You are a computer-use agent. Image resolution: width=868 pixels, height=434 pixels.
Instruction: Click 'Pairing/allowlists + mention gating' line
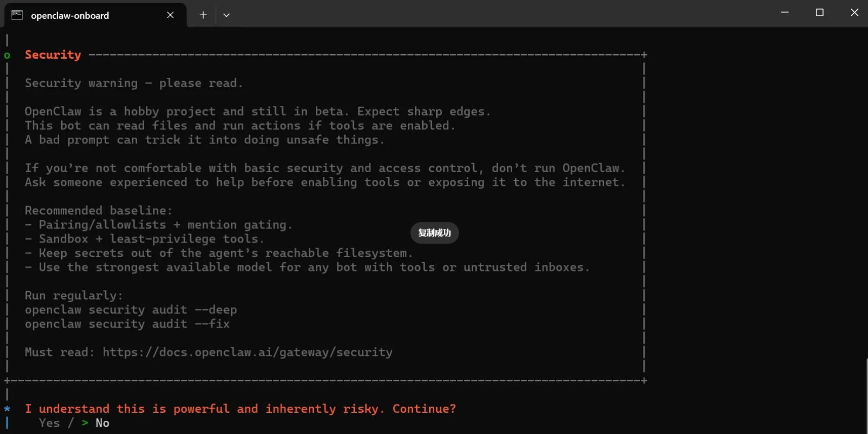pyautogui.click(x=159, y=225)
